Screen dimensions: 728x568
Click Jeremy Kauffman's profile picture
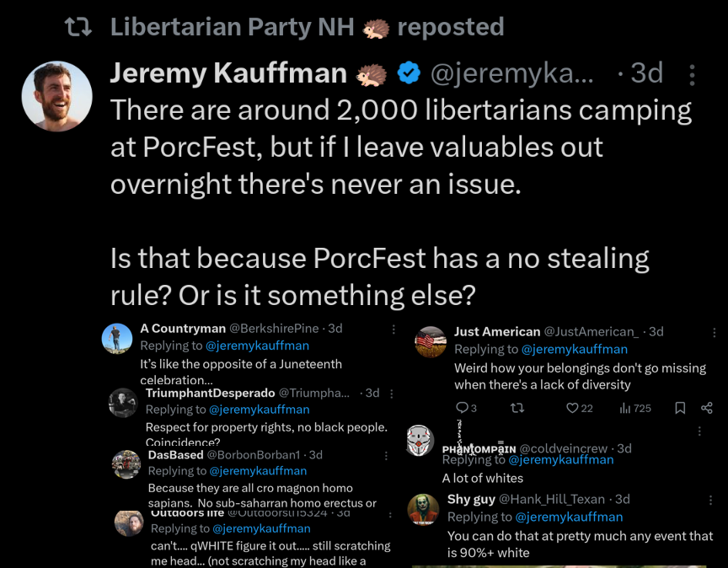coord(56,96)
